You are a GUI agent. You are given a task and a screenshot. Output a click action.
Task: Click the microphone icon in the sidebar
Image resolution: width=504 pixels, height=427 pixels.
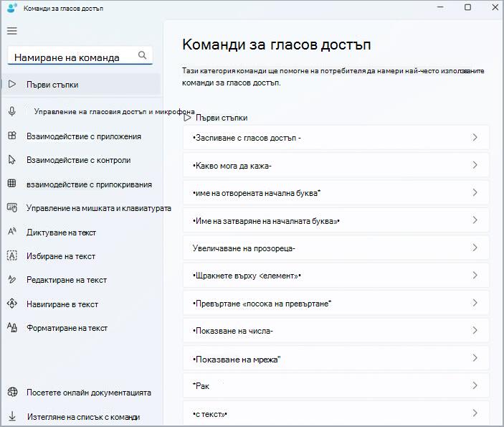(x=12, y=111)
